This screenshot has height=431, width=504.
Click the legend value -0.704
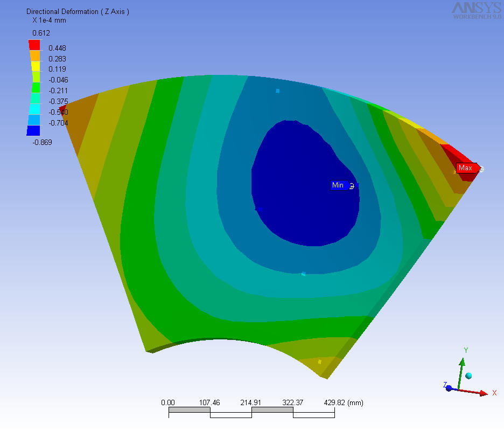tap(58, 123)
